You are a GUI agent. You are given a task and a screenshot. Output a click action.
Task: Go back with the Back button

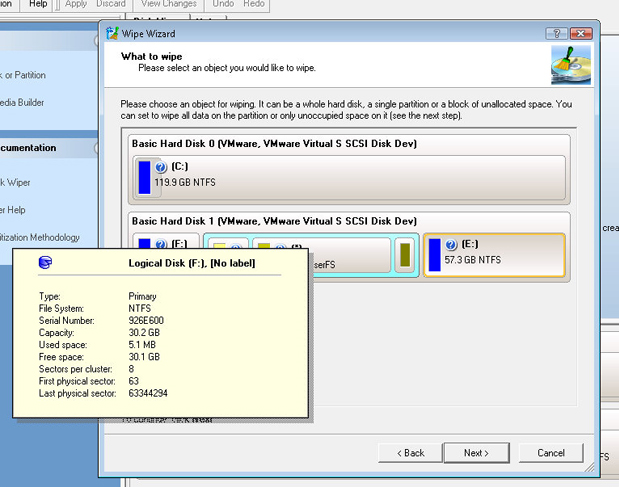407,453
